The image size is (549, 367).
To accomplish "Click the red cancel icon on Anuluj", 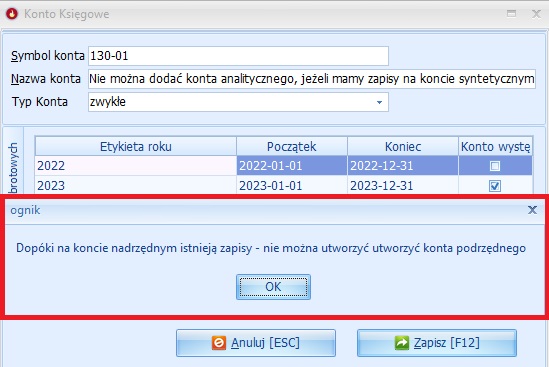I will (219, 342).
